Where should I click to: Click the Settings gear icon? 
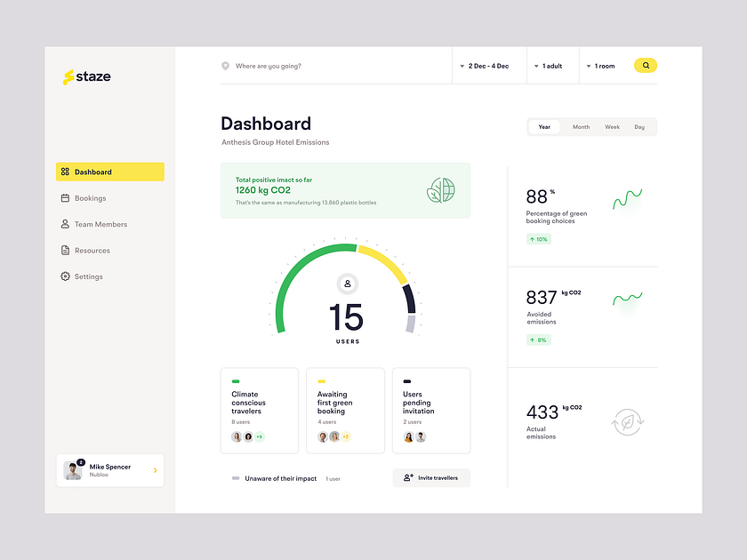point(66,276)
